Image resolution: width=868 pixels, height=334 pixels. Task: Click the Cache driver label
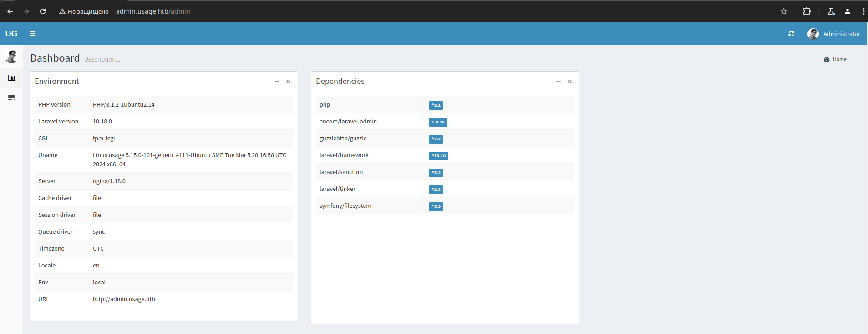tap(55, 198)
